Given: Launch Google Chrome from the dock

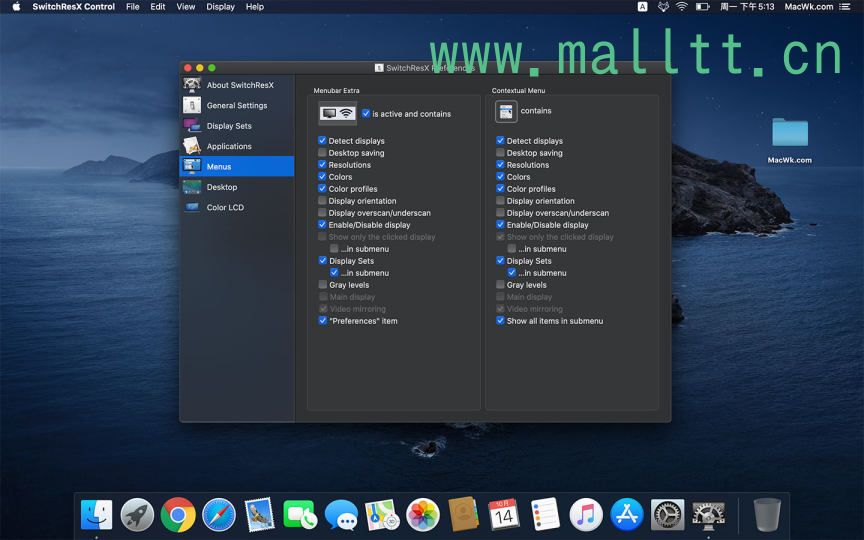Looking at the screenshot, I should (178, 515).
